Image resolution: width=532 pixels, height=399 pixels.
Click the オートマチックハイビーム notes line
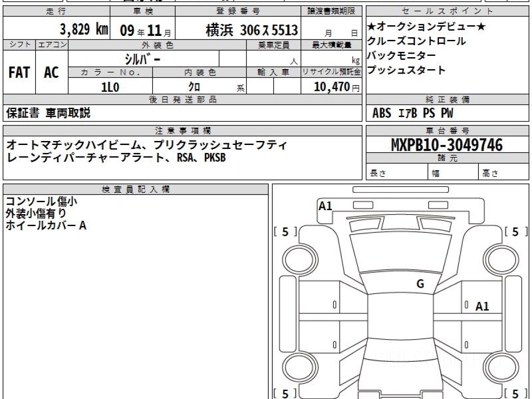coord(147,145)
